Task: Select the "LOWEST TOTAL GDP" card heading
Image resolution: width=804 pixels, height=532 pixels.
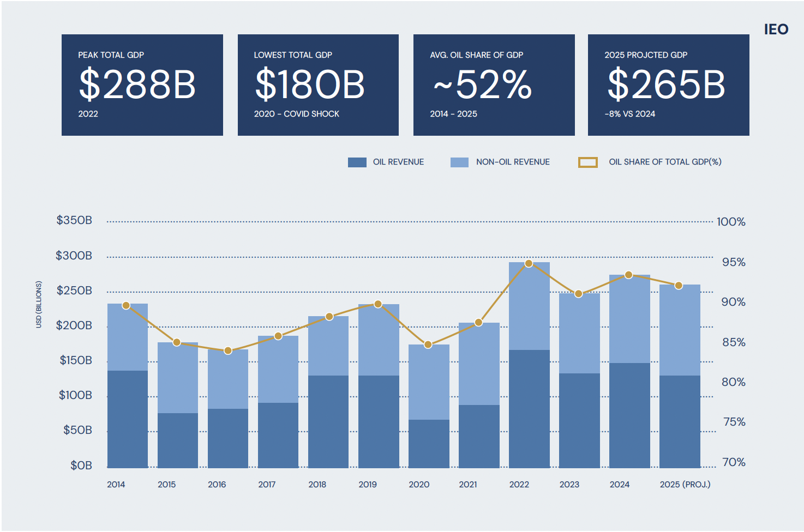Action: click(293, 55)
